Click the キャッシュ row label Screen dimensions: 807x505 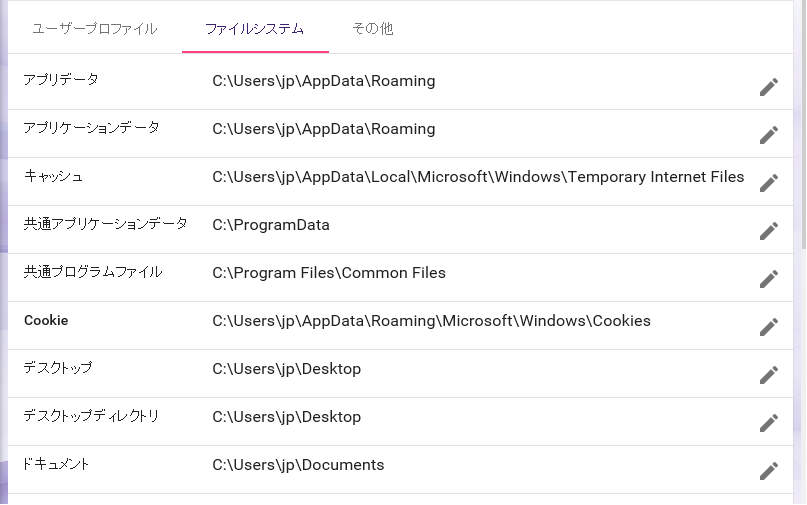pos(53,176)
